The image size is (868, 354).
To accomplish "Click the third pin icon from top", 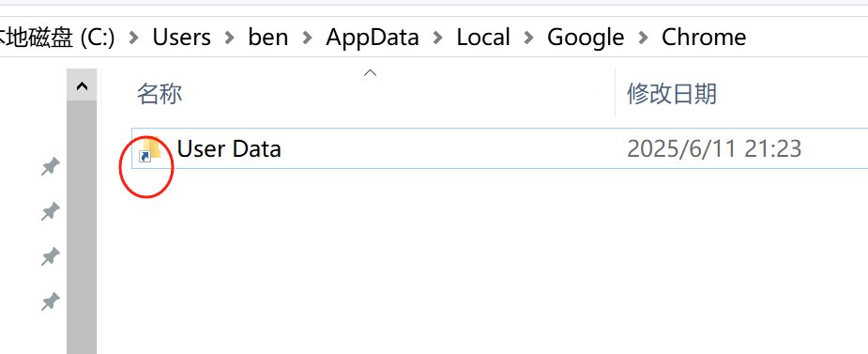I will click(51, 256).
